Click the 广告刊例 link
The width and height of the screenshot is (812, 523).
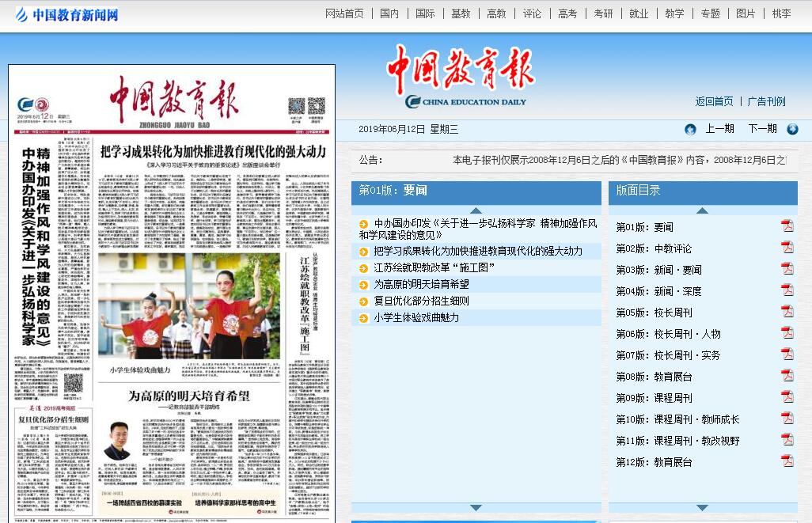point(766,101)
